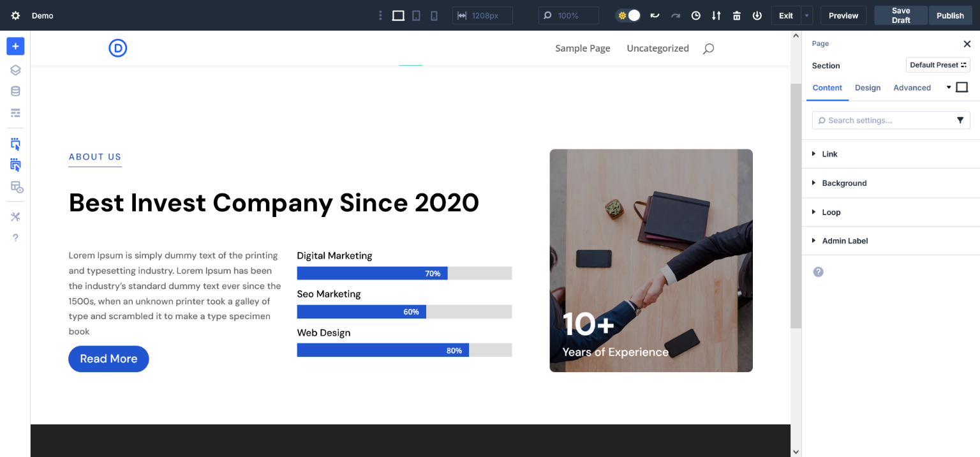Switch to desktop view icon

pyautogui.click(x=398, y=15)
